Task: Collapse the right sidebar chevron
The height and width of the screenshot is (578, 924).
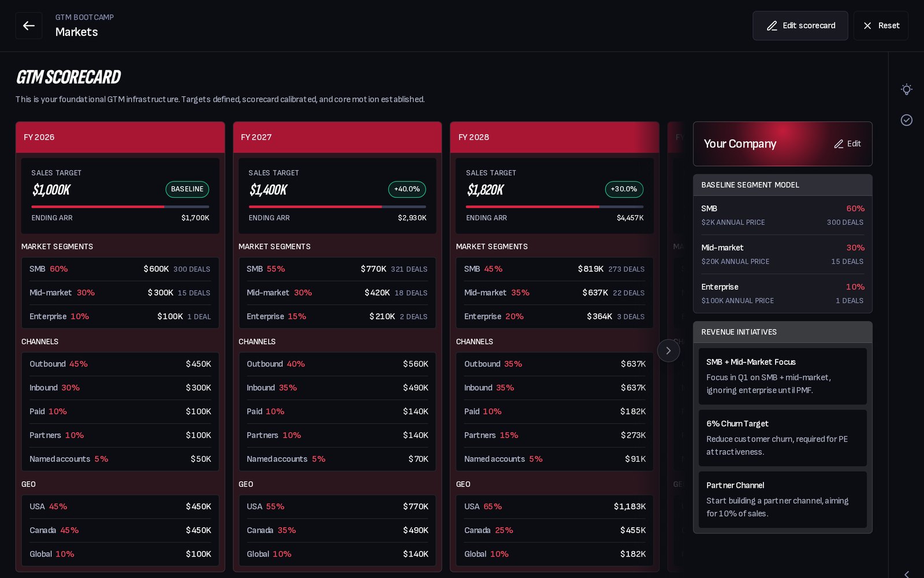Action: click(906, 574)
